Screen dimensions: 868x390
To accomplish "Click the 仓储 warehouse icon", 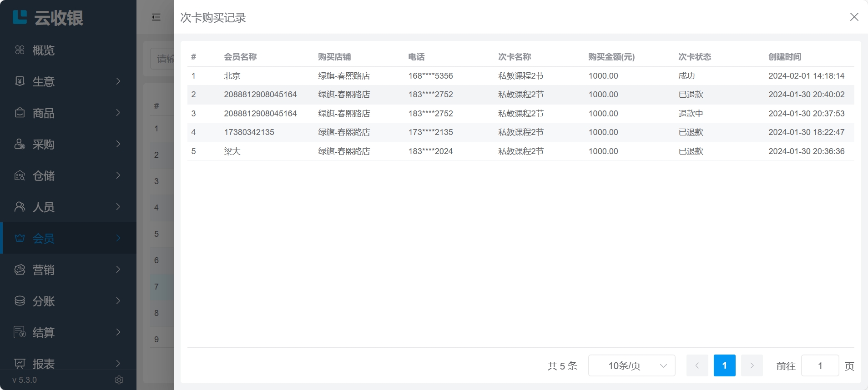I will (x=20, y=175).
